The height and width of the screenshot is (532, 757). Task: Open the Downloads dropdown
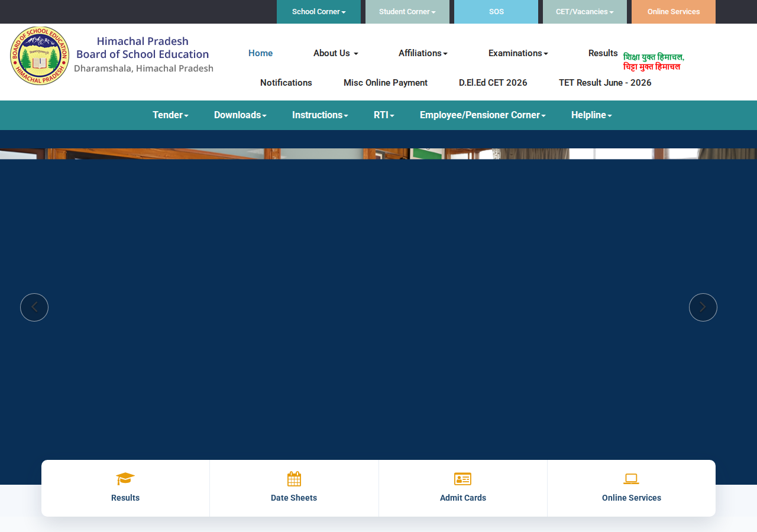coord(240,115)
